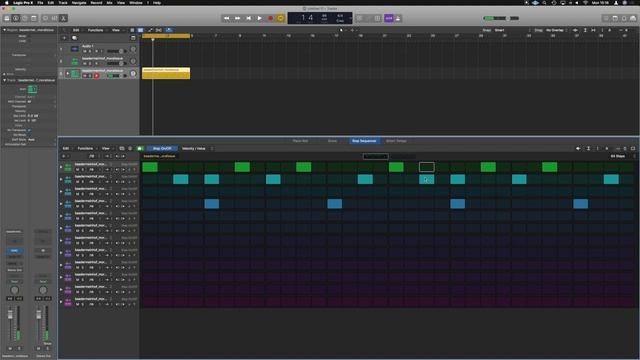Expand the Region inspector disclosure triangle
The image size is (640, 360).
4,30
